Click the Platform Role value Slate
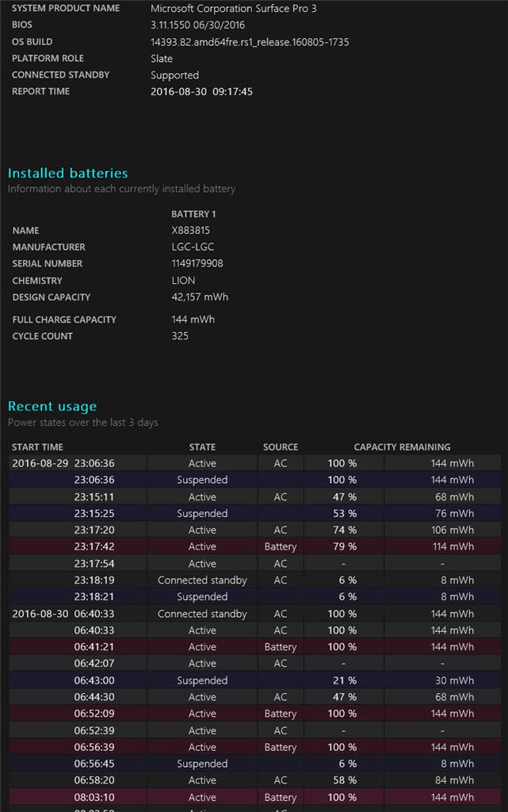The image size is (508, 812). coord(162,59)
